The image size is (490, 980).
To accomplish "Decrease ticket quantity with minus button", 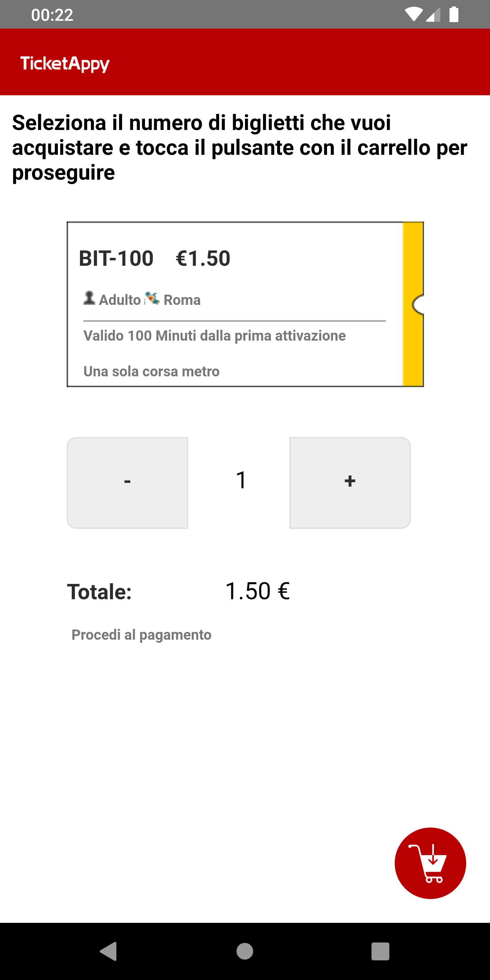I will pos(128,483).
